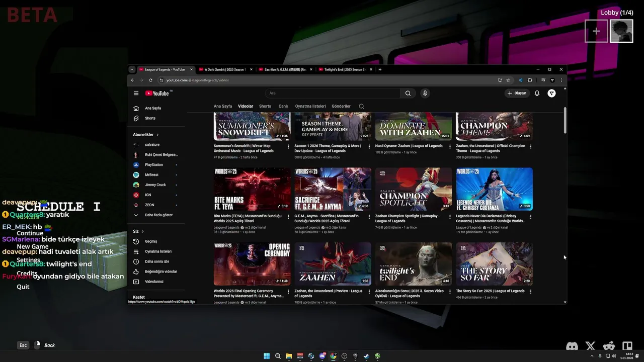644x362 pixels.
Task: Reload the browser page
Action: [x=150, y=80]
